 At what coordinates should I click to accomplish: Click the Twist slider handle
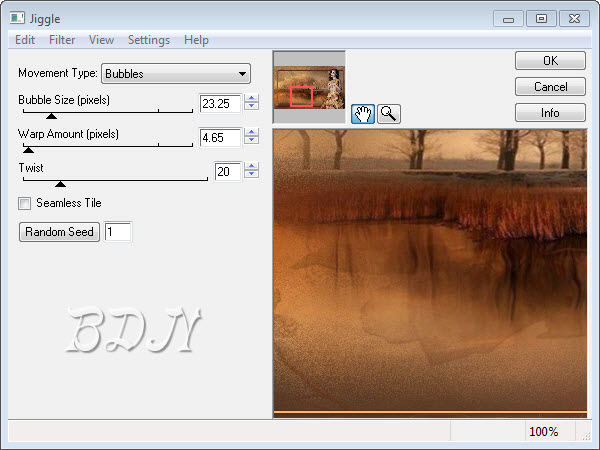pyautogui.click(x=60, y=184)
